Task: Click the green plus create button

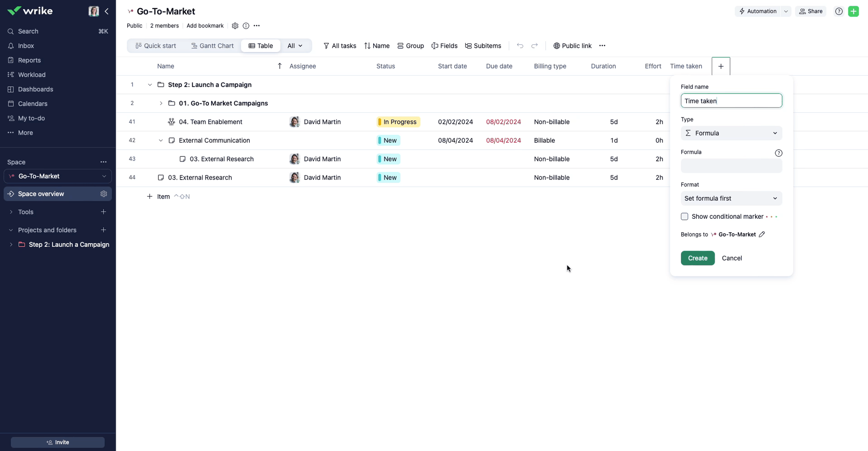Action: [x=853, y=12]
